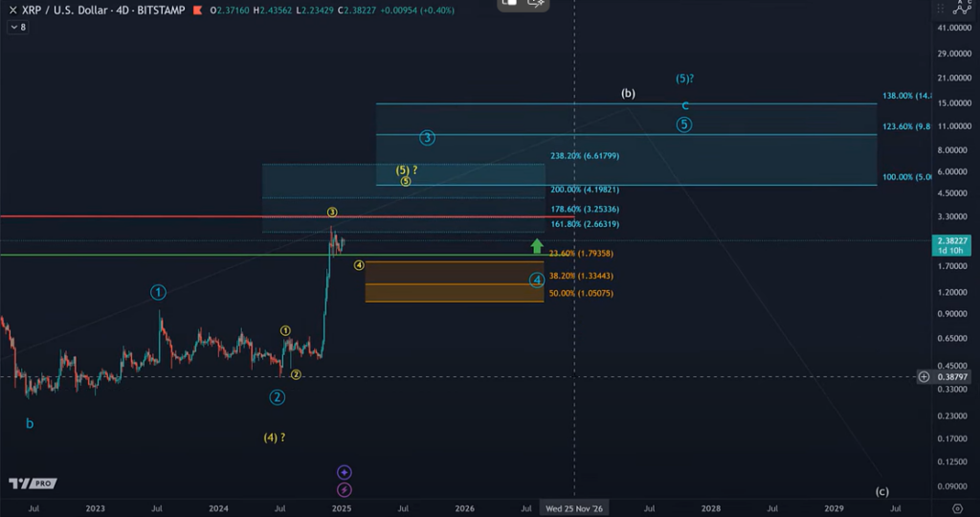Screen dimensions: 980x517
Task: Select the yellow (4) ? wave label
Action: click(275, 438)
